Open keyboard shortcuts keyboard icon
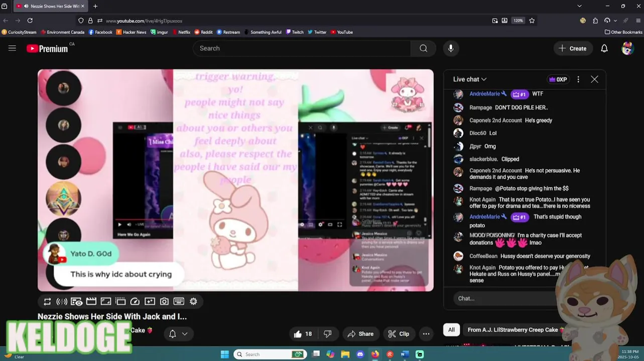This screenshot has width=644, height=361. coord(179,301)
